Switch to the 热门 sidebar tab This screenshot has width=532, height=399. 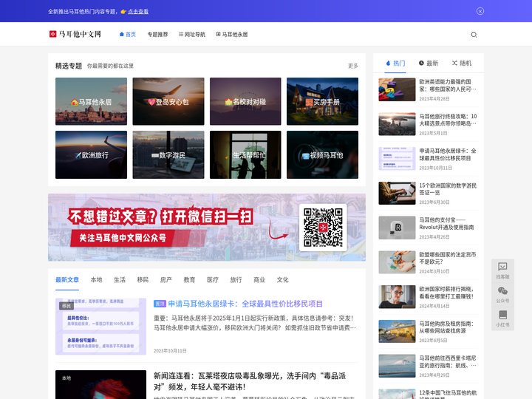pos(395,63)
